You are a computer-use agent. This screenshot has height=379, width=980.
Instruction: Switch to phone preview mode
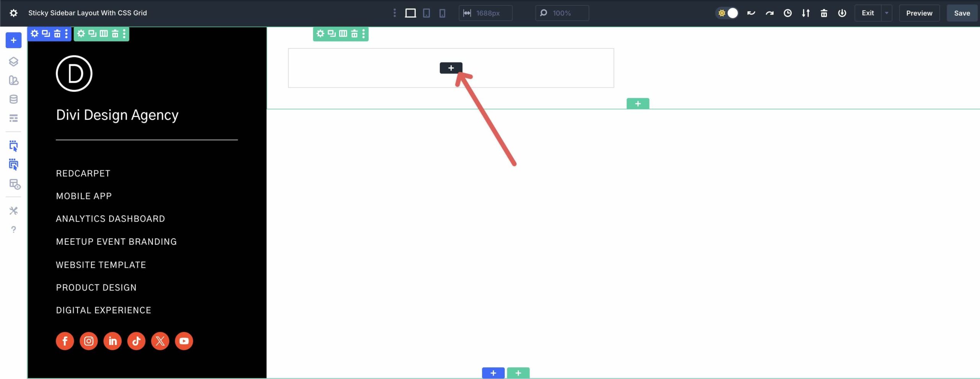(443, 13)
